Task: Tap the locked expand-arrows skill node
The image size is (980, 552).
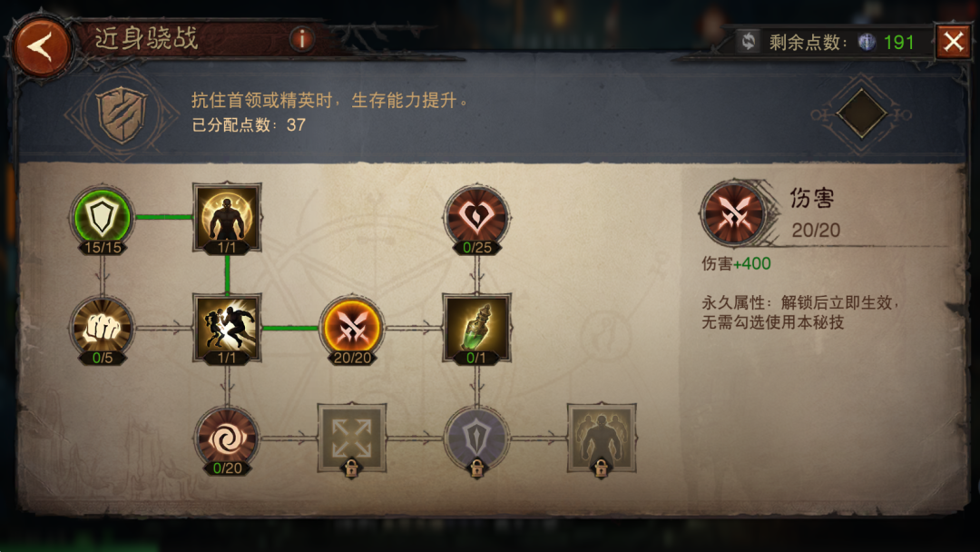Action: pos(352,439)
